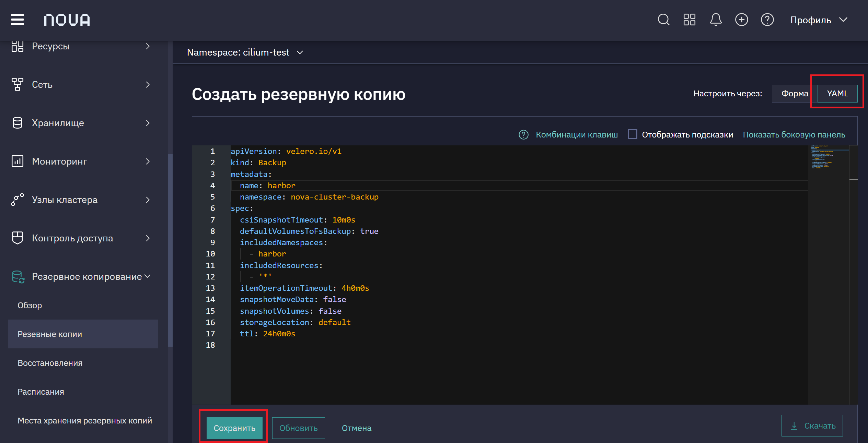Click the Сохранить button
Viewport: 868px width, 443px height.
[234, 428]
